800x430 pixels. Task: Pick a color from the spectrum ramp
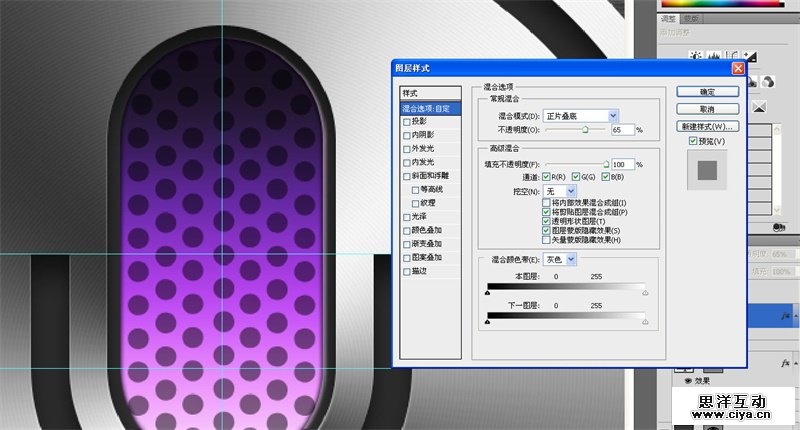(722, 3)
